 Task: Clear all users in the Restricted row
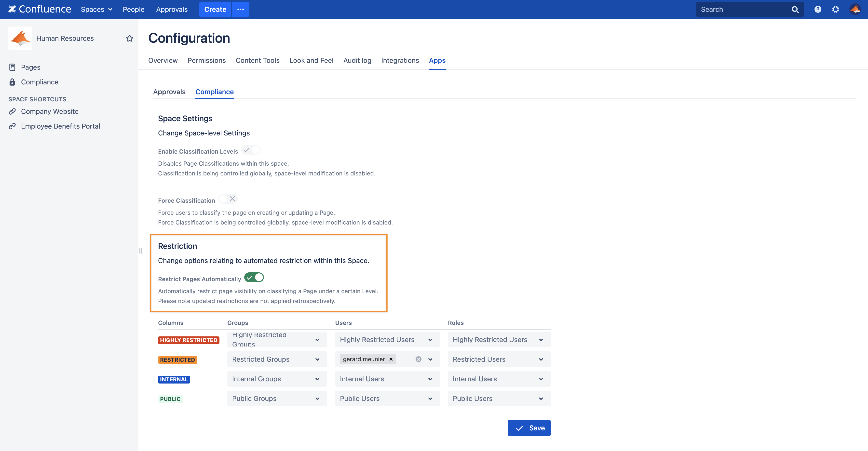coord(418,359)
